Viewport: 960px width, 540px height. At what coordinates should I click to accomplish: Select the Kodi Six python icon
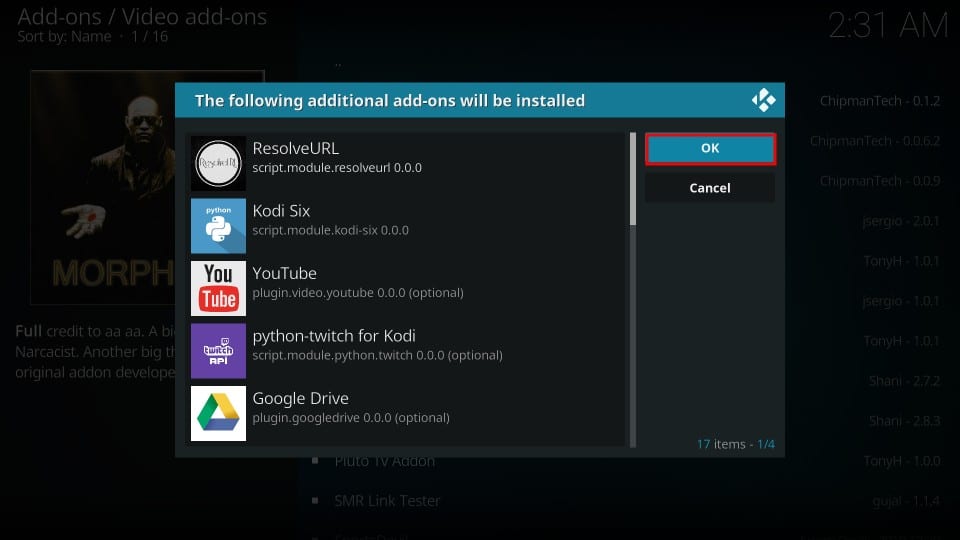click(x=218, y=226)
